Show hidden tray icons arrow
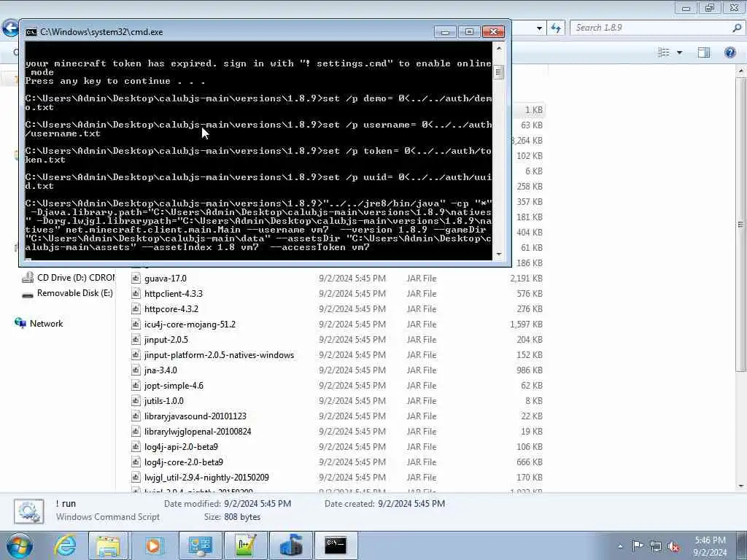 tap(620, 546)
